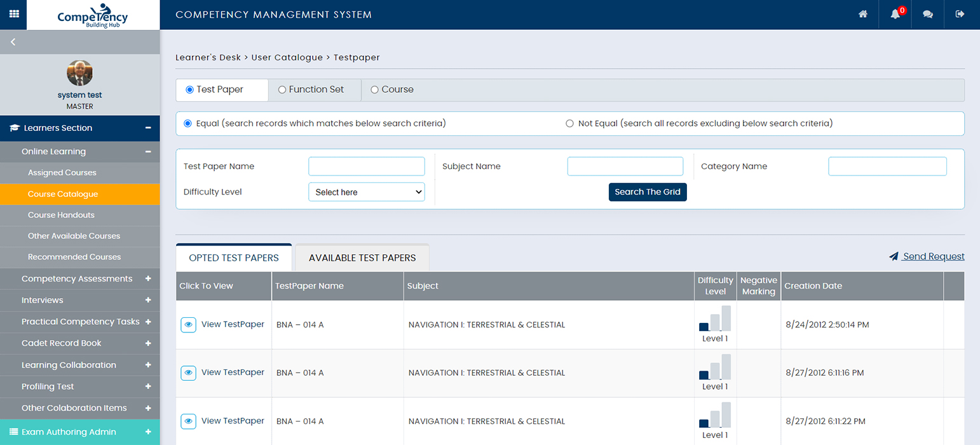Click inside the Test Paper Name field
Viewport: 980px width, 445px height.
367,166
